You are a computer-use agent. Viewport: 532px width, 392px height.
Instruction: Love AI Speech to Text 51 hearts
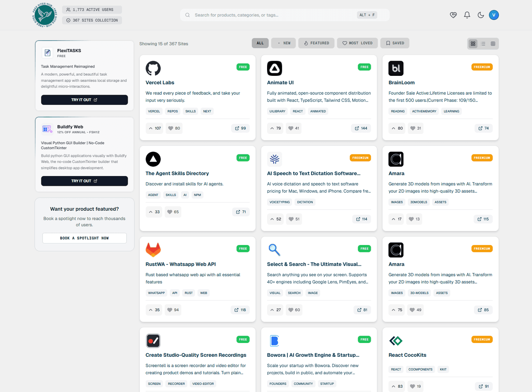294,219
